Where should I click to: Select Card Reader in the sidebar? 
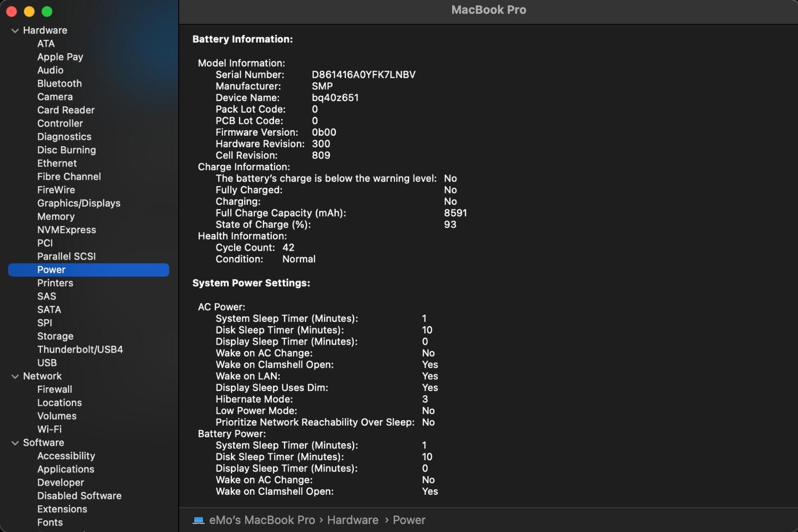[x=66, y=110]
